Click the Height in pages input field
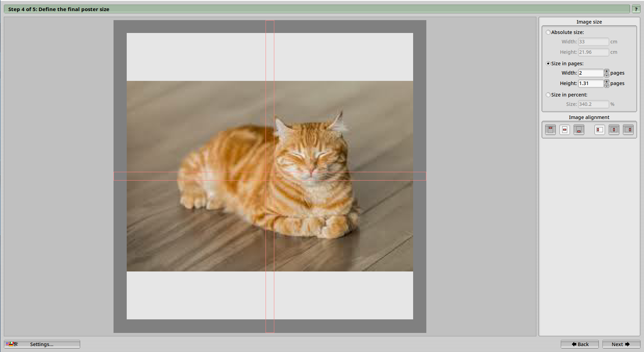Screen dimensions: 644x352 (x=591, y=83)
